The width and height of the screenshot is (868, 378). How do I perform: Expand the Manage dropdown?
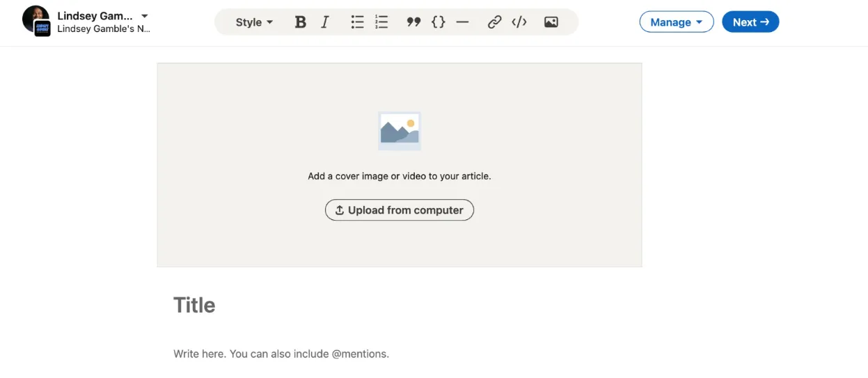[676, 22]
